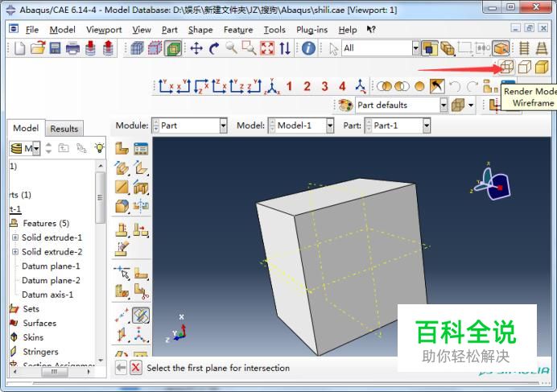Select the Rotate View tool
Image resolution: width=557 pixels, height=392 pixels.
click(214, 48)
